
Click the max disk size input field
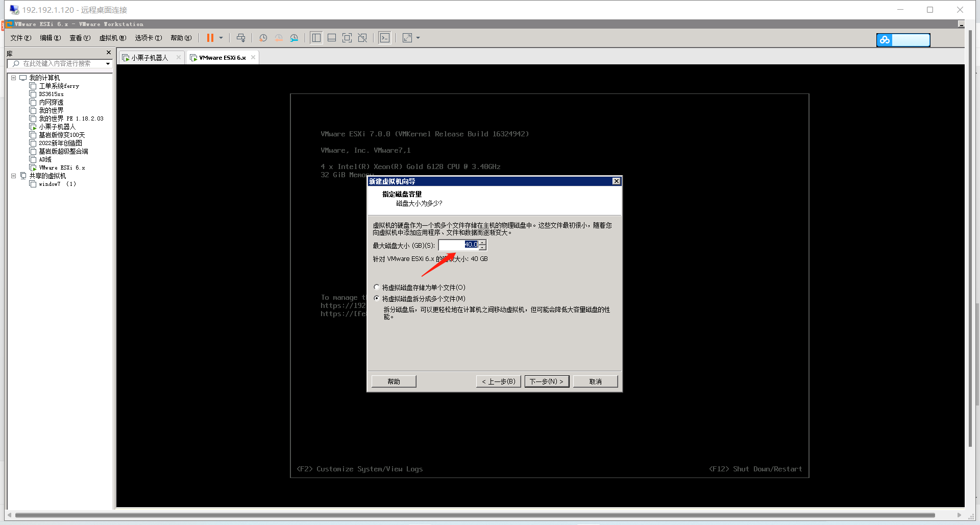(x=458, y=245)
